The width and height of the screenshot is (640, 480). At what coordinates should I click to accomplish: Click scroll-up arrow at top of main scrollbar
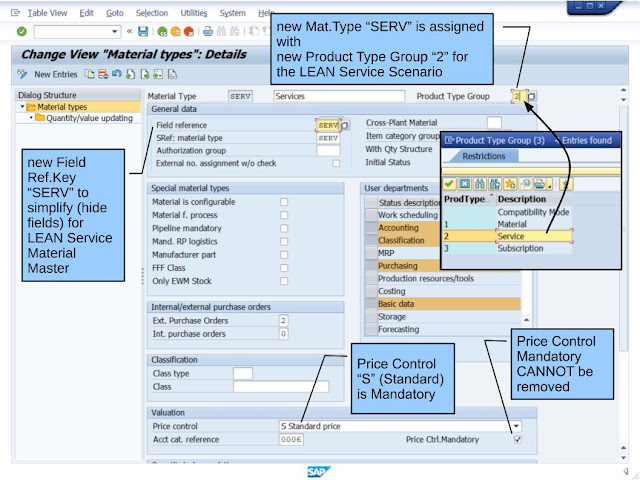click(623, 90)
